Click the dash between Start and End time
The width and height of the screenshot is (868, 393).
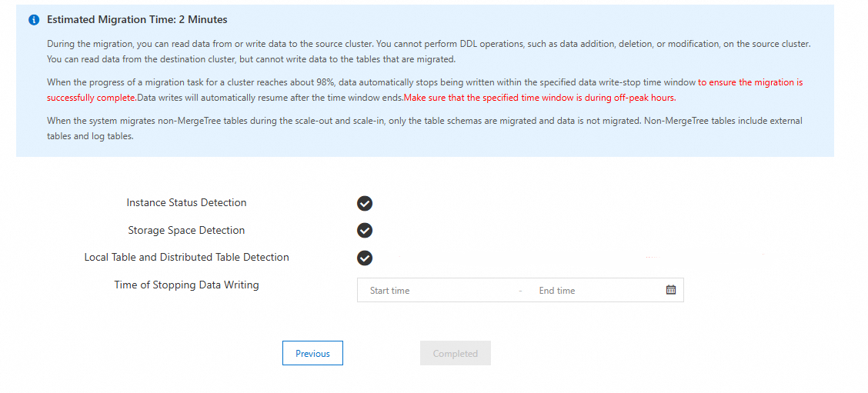coord(521,291)
